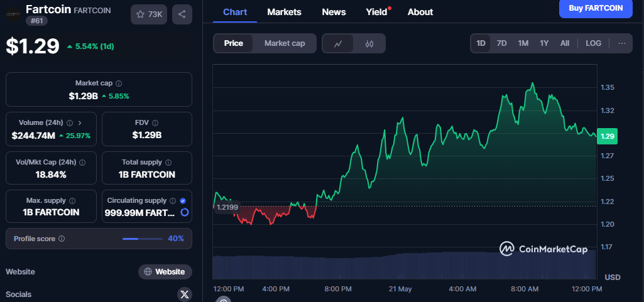Click the $1.29 price heading
644x302 pixels.
tap(33, 46)
